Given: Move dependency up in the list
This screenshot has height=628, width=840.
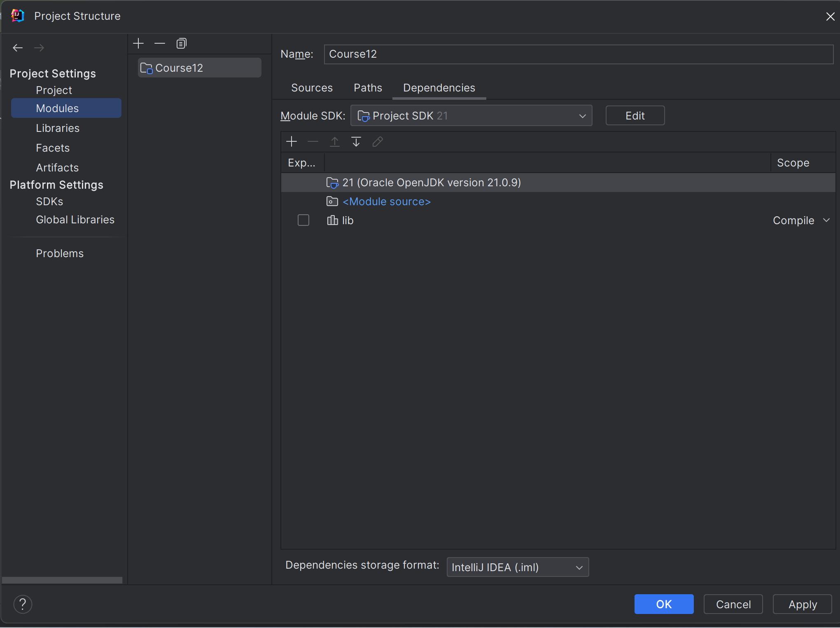Looking at the screenshot, I should point(335,142).
